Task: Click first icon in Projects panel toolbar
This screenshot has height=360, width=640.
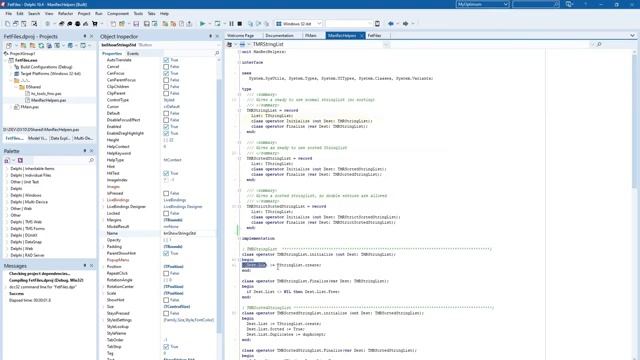Action: pyautogui.click(x=9, y=45)
